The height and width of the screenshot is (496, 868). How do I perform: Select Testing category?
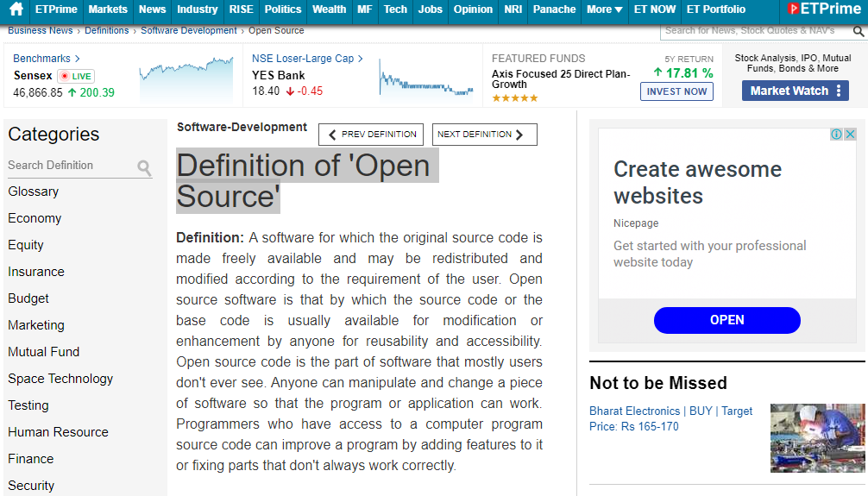[x=28, y=405]
